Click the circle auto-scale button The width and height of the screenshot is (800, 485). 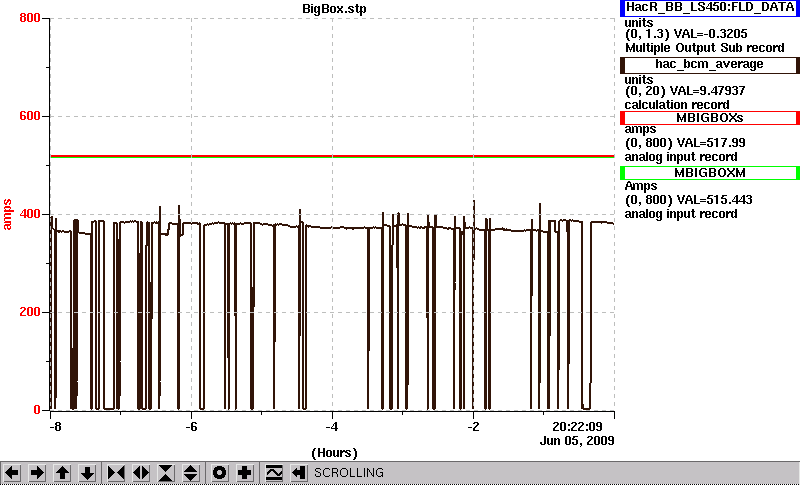click(220, 473)
